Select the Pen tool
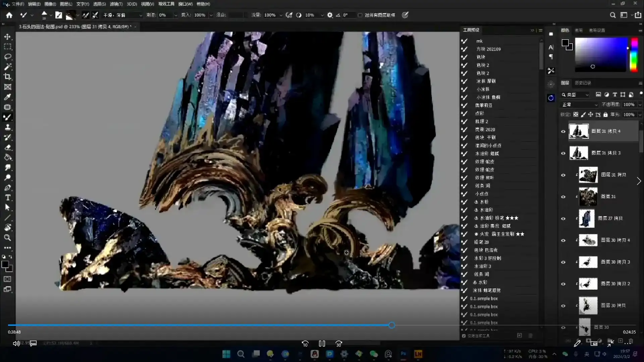 click(x=7, y=188)
